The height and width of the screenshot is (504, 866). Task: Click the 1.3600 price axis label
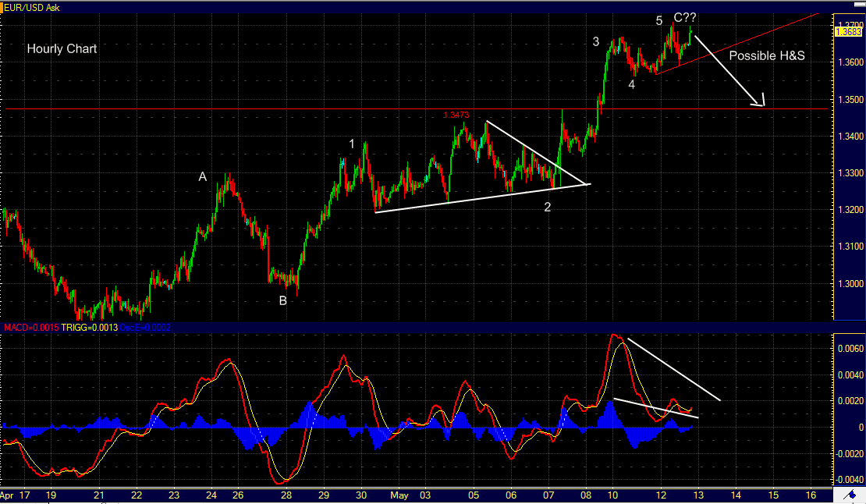point(850,62)
